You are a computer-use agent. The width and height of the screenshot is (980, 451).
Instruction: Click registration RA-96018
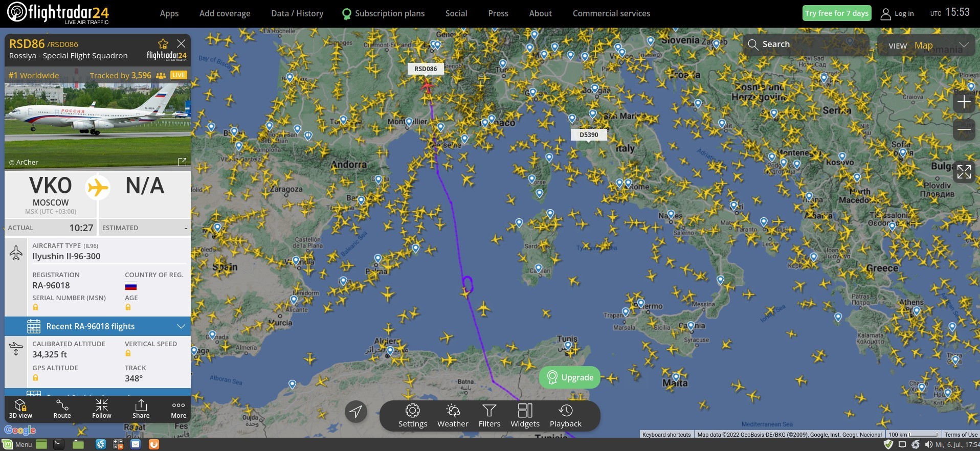tap(51, 285)
